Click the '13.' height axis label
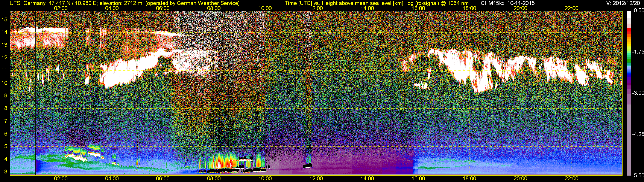The image size is (644, 182). tap(5, 45)
